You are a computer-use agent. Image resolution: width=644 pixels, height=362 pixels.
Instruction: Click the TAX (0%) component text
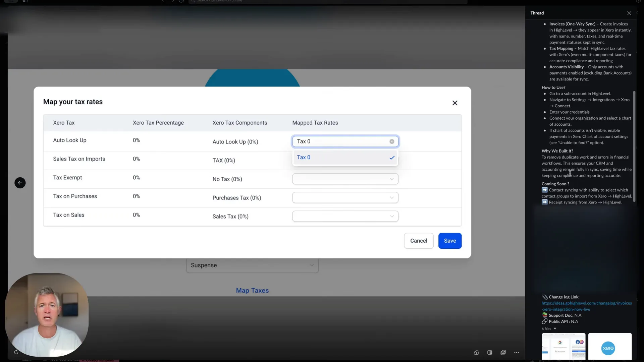[224, 161]
